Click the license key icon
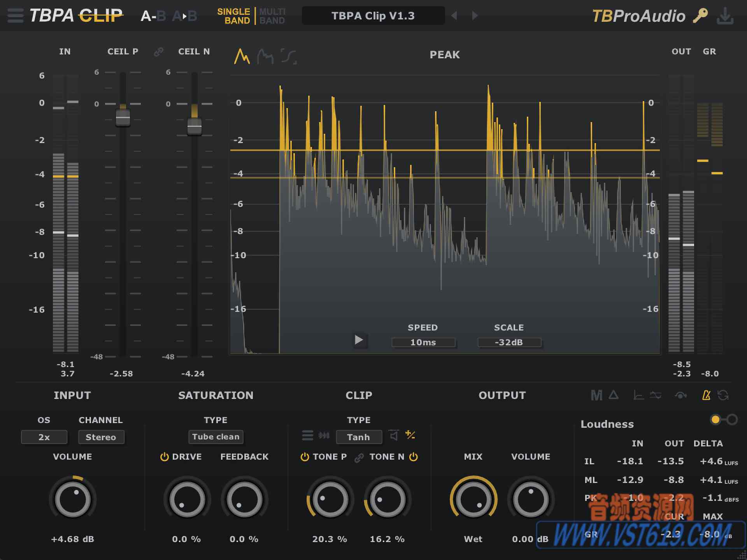The image size is (747, 560). tap(700, 16)
